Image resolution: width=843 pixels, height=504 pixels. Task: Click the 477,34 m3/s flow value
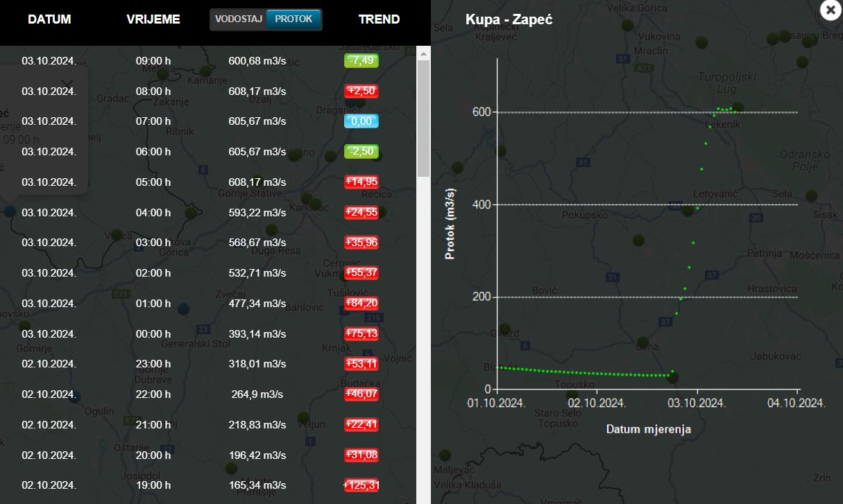click(257, 304)
